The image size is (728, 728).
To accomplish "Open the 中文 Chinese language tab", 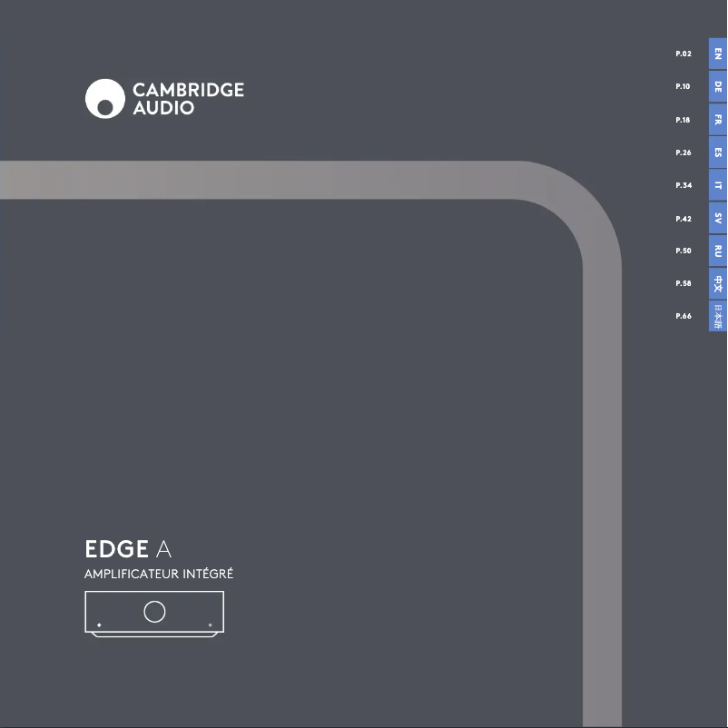I will [x=717, y=283].
